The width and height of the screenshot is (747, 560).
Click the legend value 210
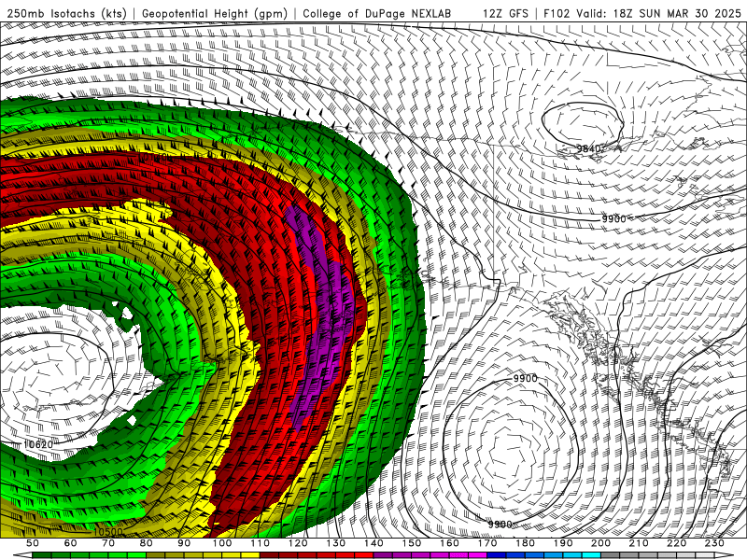(640, 543)
